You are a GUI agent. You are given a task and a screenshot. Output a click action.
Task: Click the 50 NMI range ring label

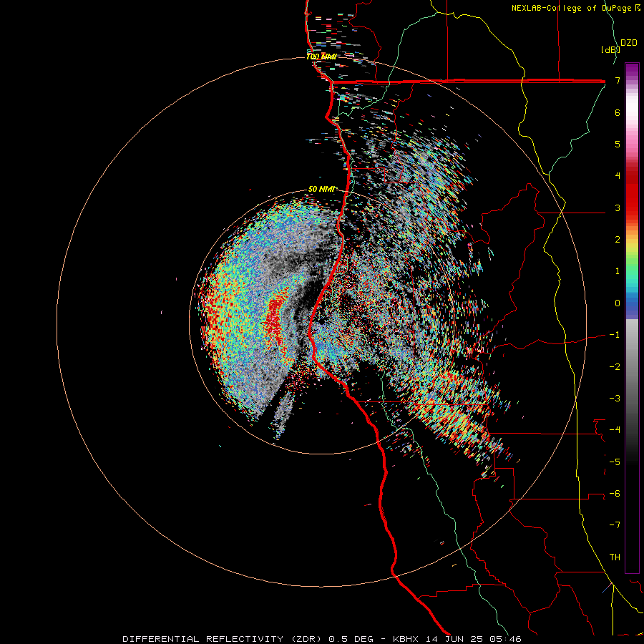(322, 189)
